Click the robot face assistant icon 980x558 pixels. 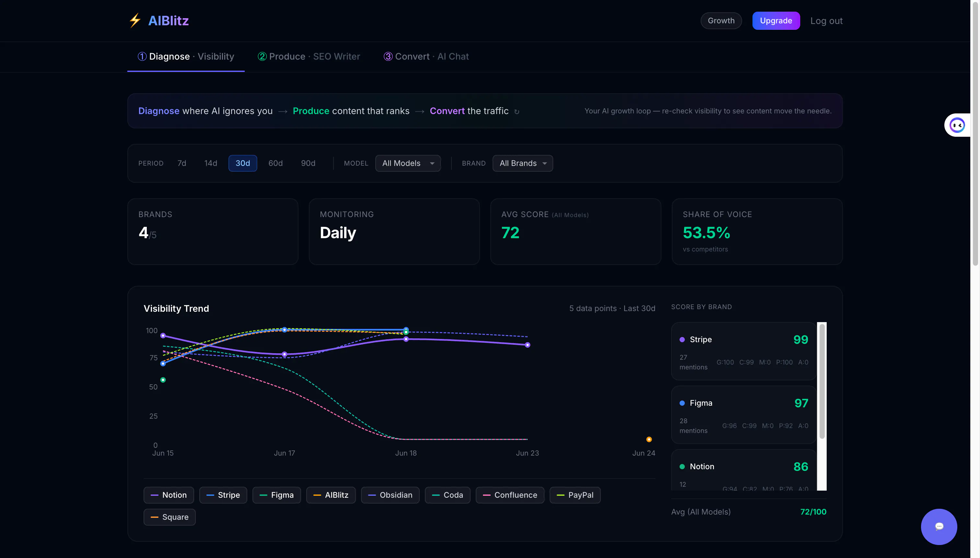click(957, 125)
